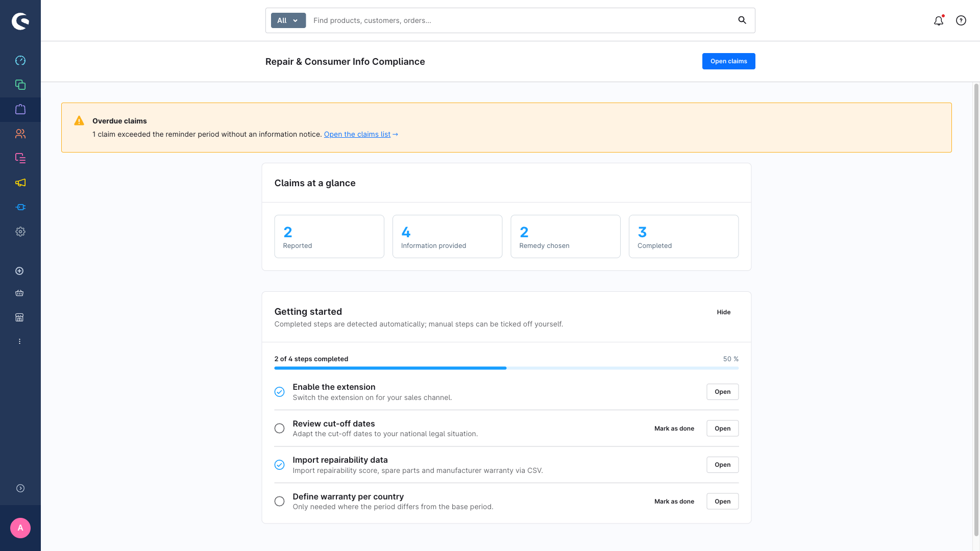
Task: Click the Overdue claims heading
Action: [x=119, y=121]
